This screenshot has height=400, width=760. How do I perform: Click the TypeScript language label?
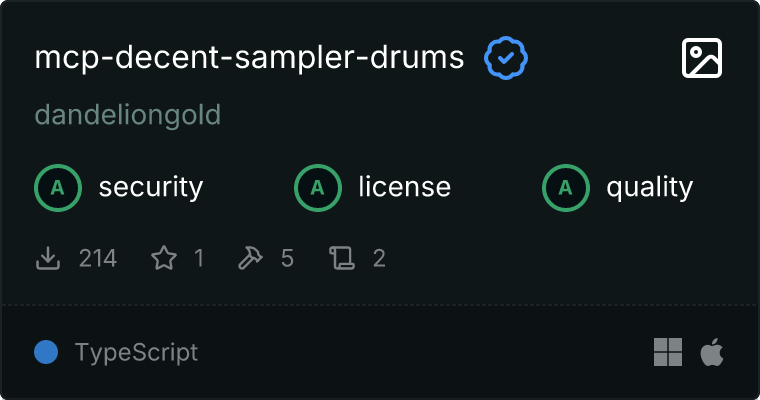136,352
